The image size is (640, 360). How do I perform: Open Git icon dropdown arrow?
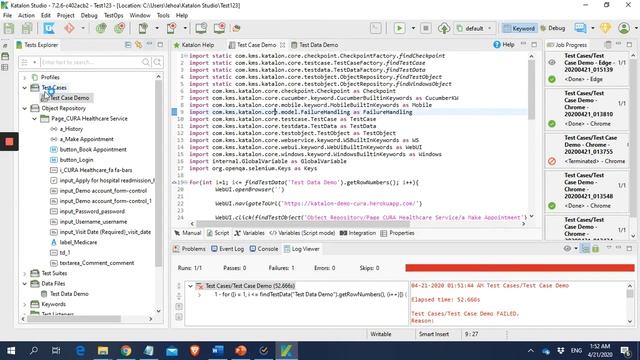pos(83,28)
